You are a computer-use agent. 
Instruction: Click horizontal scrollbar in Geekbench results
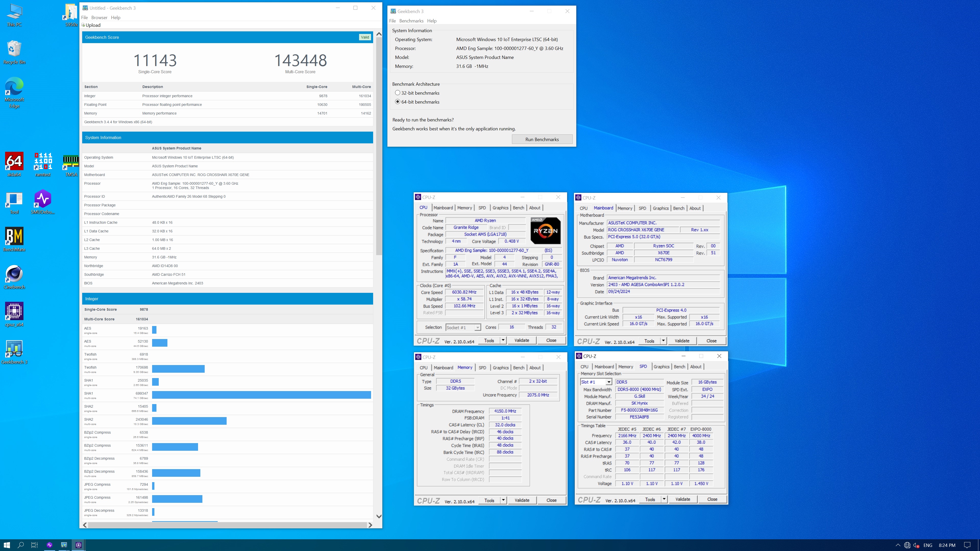(x=227, y=525)
